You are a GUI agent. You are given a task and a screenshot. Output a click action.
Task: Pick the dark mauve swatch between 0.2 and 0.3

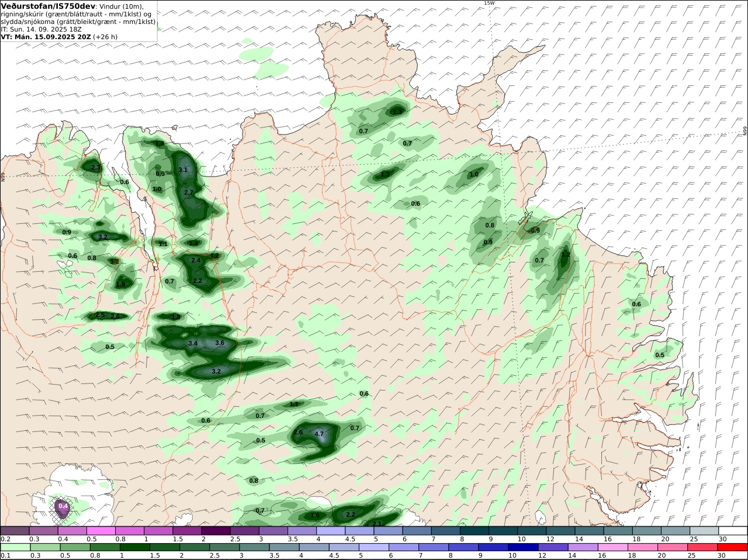tap(15, 531)
